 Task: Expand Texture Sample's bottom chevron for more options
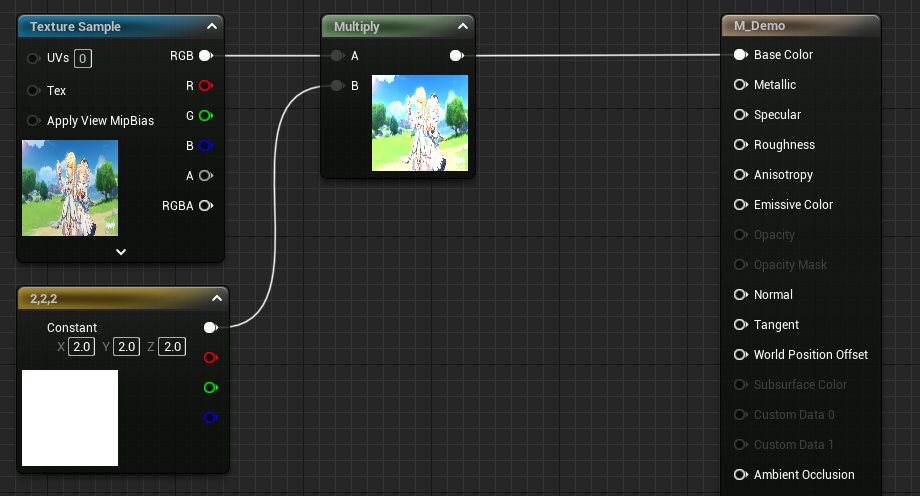point(121,252)
